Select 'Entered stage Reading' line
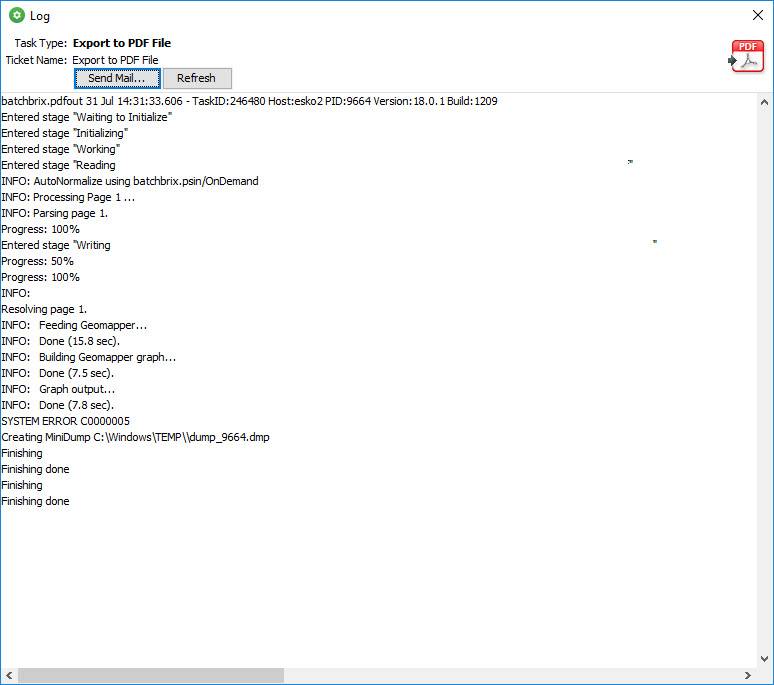 [59, 165]
